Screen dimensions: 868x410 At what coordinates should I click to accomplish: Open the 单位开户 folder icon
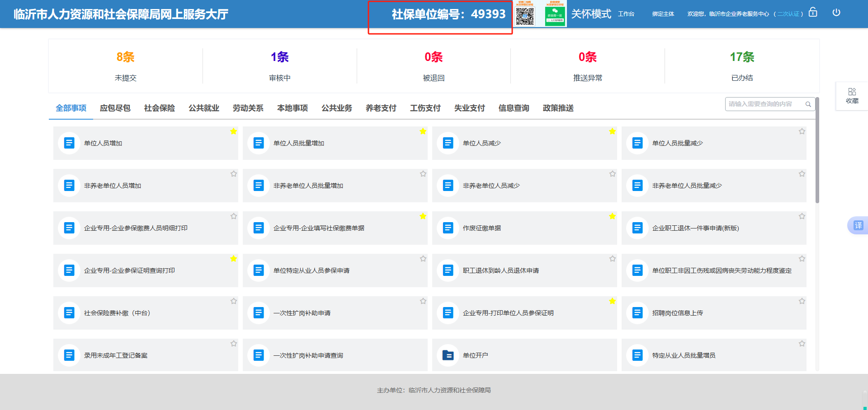pos(448,355)
